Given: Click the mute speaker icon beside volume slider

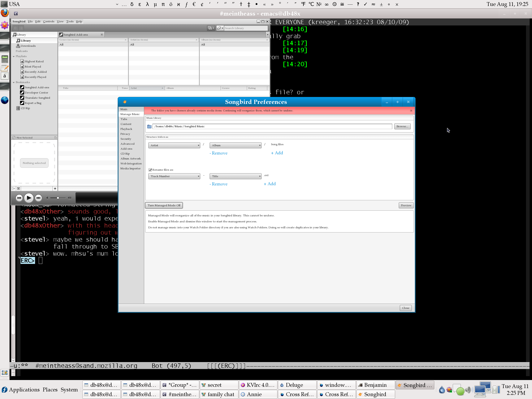Looking at the screenshot, I should tap(47, 198).
